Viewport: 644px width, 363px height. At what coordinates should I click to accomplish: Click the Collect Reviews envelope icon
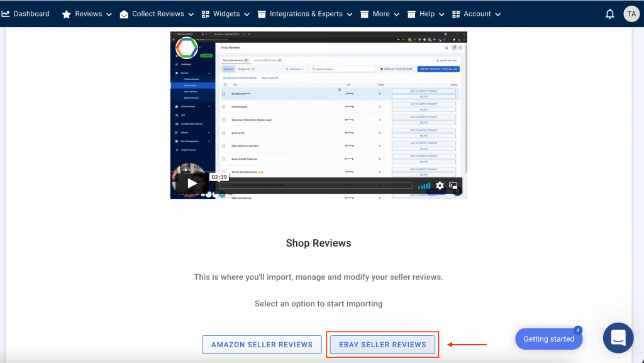(x=124, y=14)
